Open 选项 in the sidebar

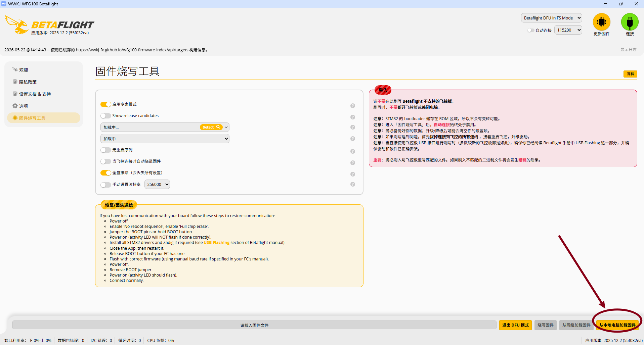(44, 106)
